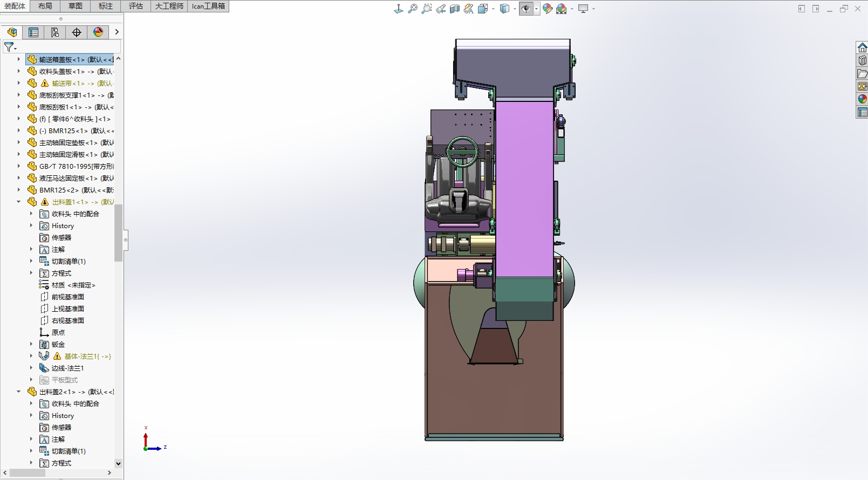Open the SOLIDWORKS Resources home tab
The height and width of the screenshot is (480, 868).
tap(862, 47)
